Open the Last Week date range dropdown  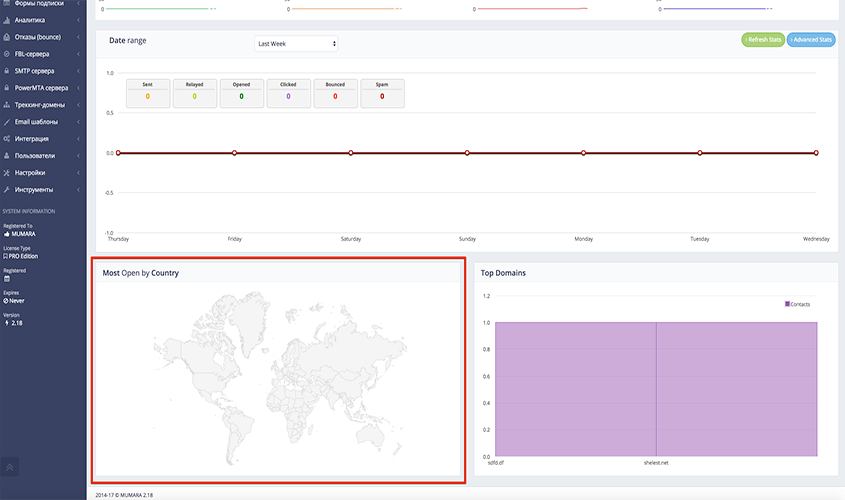click(296, 44)
